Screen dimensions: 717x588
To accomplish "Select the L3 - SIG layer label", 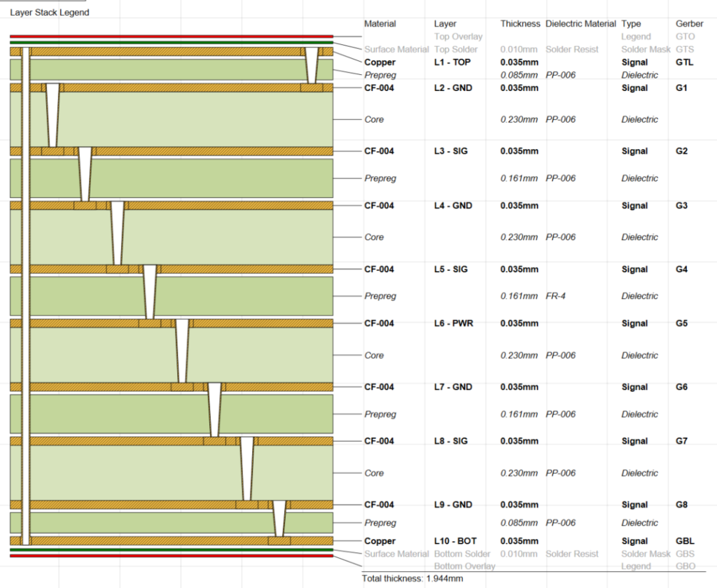I will (450, 151).
